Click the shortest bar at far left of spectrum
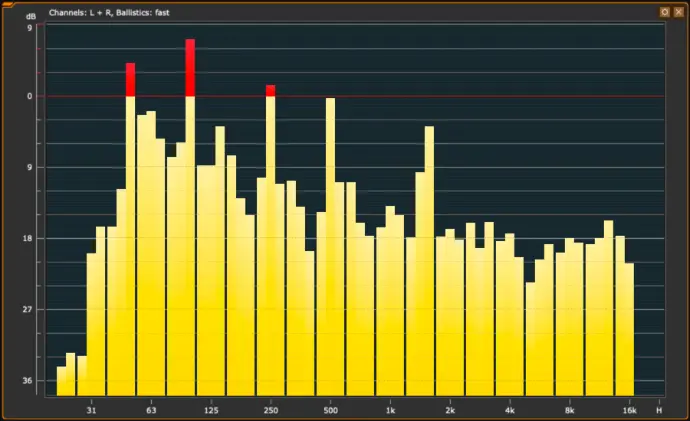The height and width of the screenshot is (421, 690). (x=61, y=381)
